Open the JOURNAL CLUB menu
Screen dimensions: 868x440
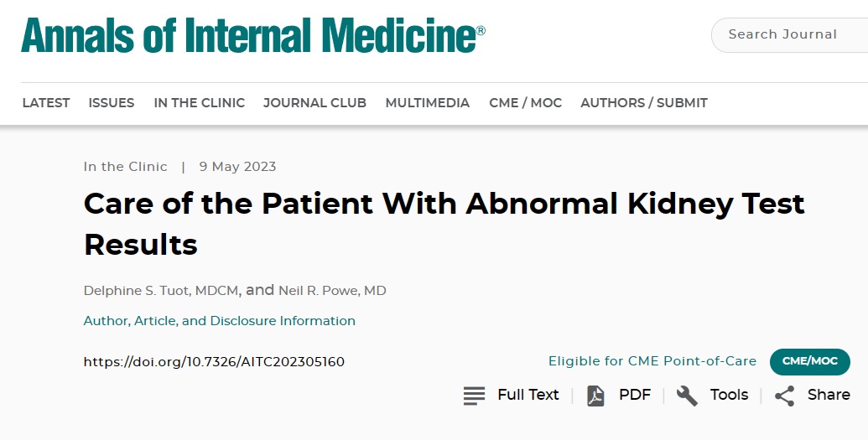click(314, 103)
